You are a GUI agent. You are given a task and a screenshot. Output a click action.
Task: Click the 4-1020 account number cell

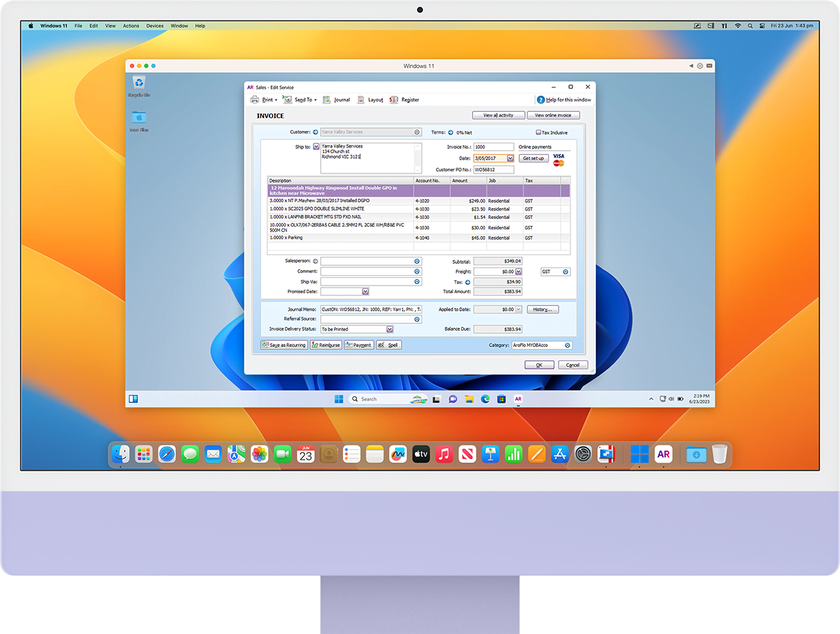point(432,201)
